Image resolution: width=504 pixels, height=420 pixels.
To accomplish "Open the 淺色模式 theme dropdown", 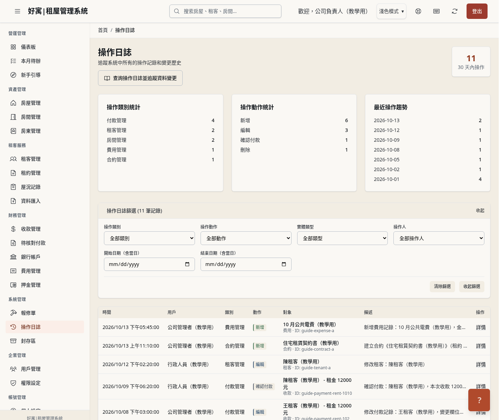I will click(x=391, y=11).
